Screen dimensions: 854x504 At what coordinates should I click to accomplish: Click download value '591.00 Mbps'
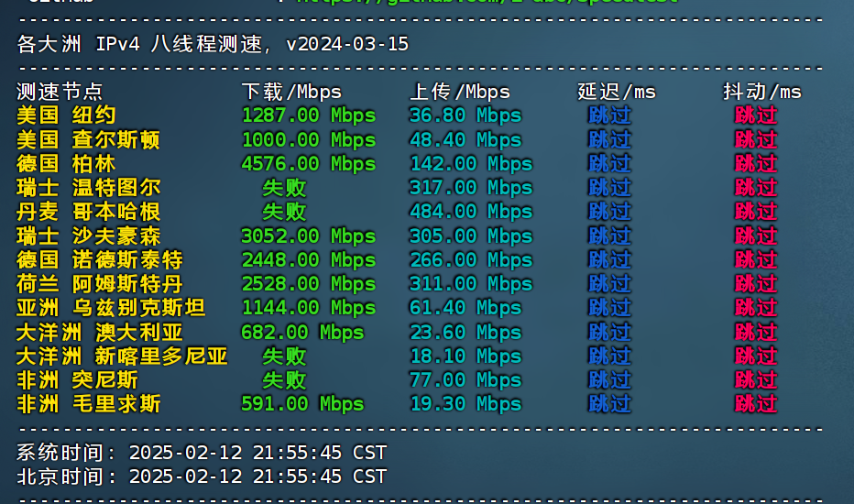point(302,404)
